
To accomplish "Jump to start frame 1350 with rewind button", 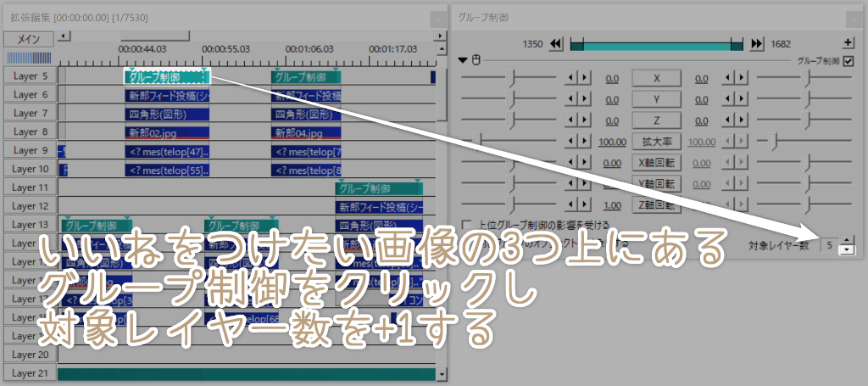I will pyautogui.click(x=556, y=44).
